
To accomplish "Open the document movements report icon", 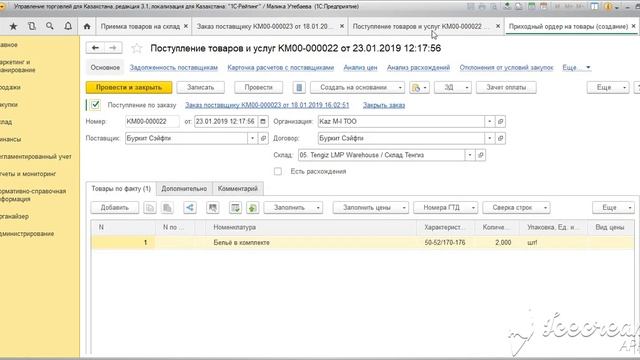I will pyautogui.click(x=299, y=87).
